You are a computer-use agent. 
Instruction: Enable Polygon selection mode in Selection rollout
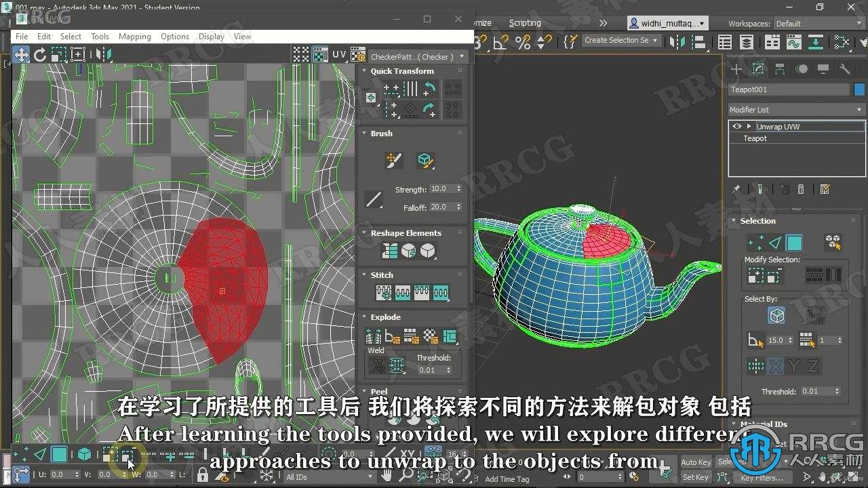click(x=794, y=242)
